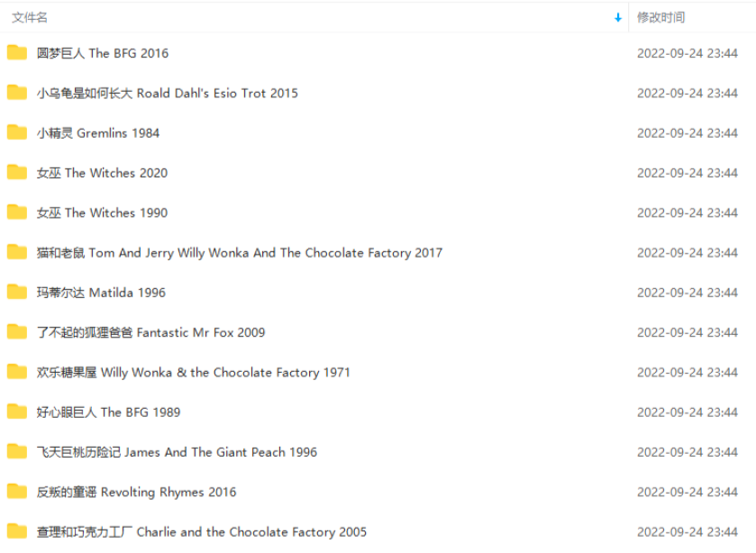The height and width of the screenshot is (553, 756).
Task: Click the folder icon for Charlie and the Chocolate Factory 2005
Action: pos(17,531)
